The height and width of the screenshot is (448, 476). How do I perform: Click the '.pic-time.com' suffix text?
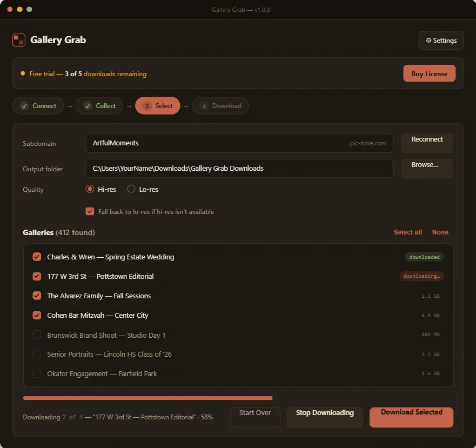tap(367, 143)
